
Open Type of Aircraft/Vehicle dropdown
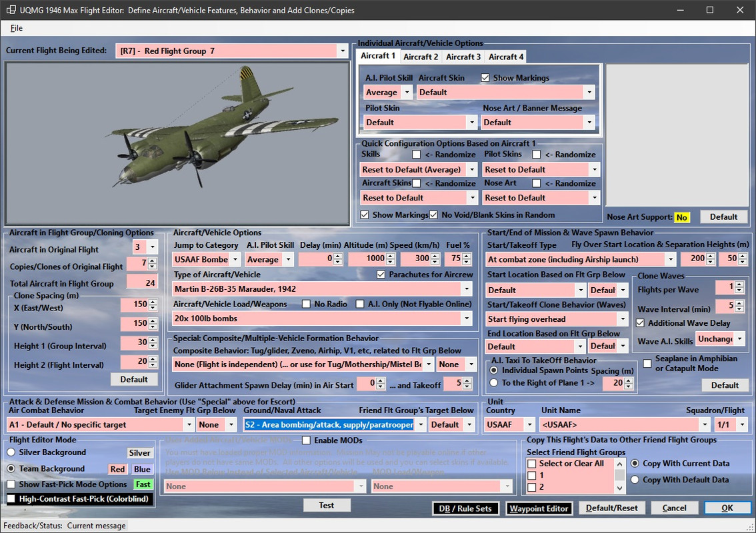click(x=467, y=289)
